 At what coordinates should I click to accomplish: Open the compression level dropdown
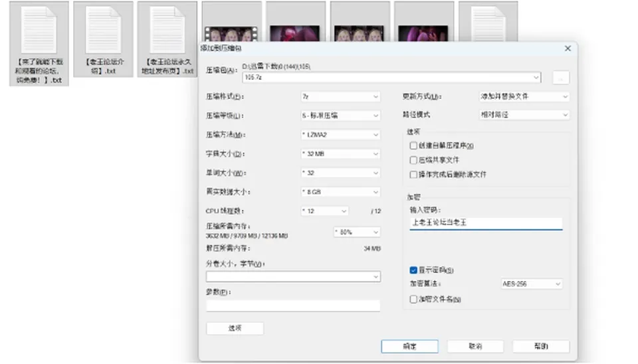coord(340,116)
